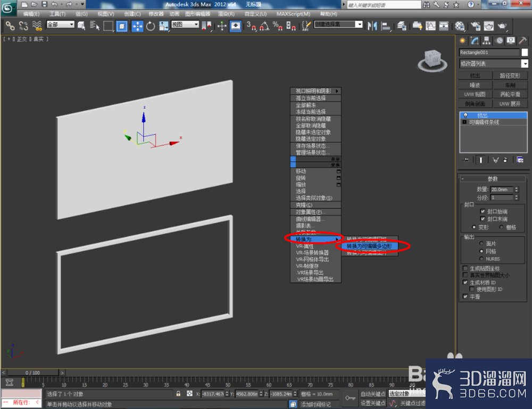The width and height of the screenshot is (532, 409).
Task: Open the Utilities panel tab
Action: (x=522, y=41)
